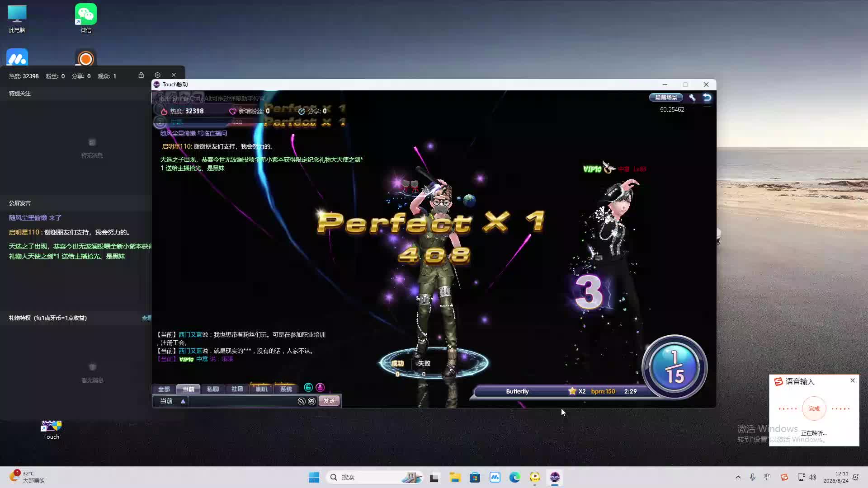This screenshot has height=488, width=868.
Task: Click the round 1/15 progress dial
Action: 675,367
